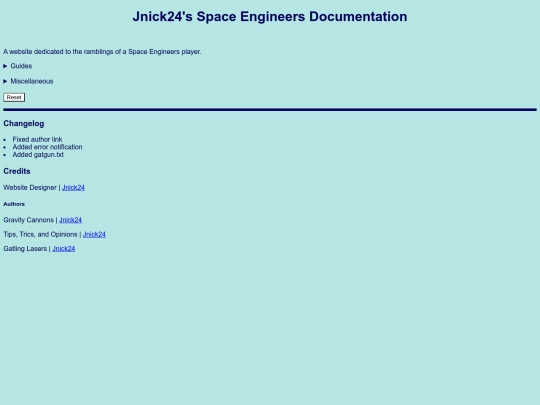
Task: Click the 'Added gatgun.txt' changelog entry
Action: coord(38,155)
